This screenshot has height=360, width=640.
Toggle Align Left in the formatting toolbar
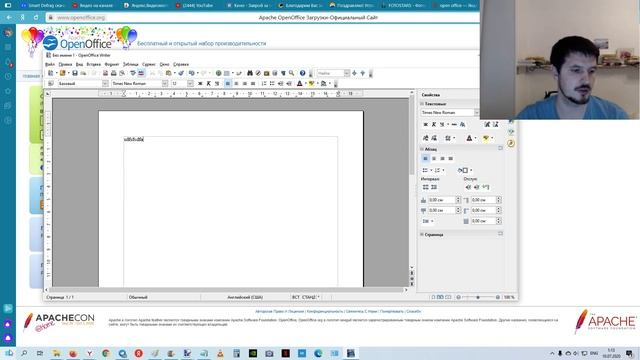(228, 83)
